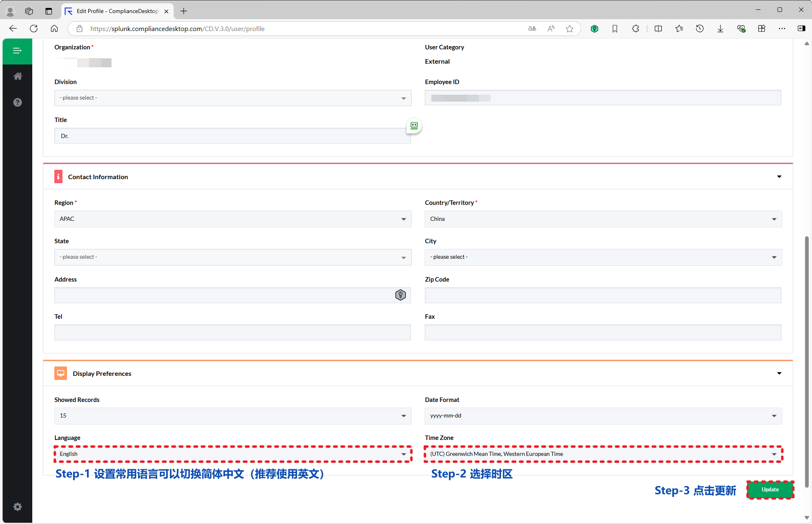The height and width of the screenshot is (524, 812).
Task: Open browser Downloads icon
Action: (721, 29)
